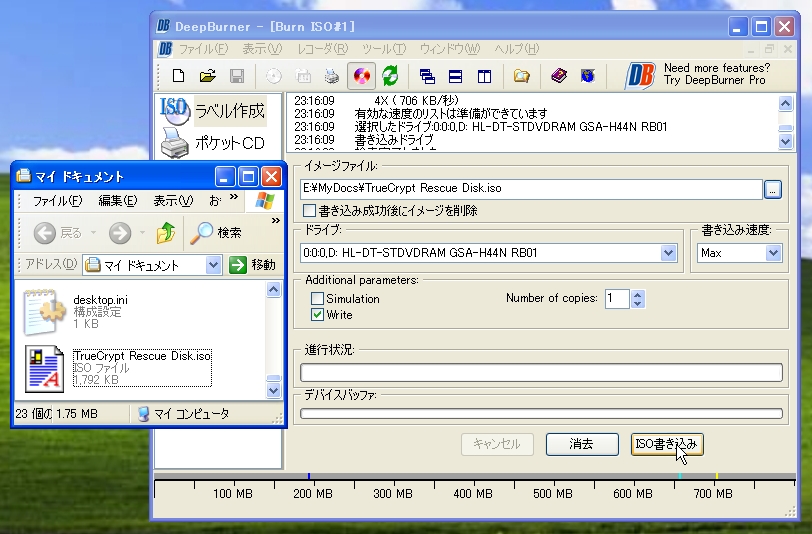This screenshot has height=534, width=812.
Task: Click the 消去 erase button
Action: coord(582,444)
